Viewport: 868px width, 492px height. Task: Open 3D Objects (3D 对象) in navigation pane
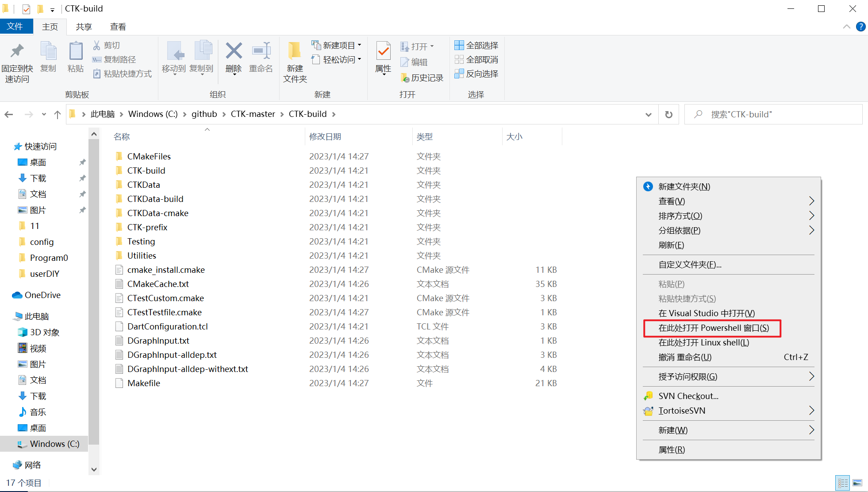point(44,332)
